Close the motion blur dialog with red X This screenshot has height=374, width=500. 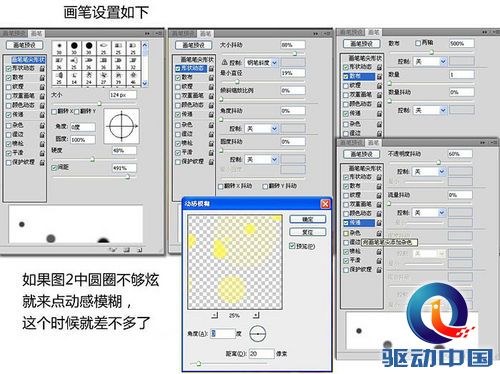click(x=325, y=204)
